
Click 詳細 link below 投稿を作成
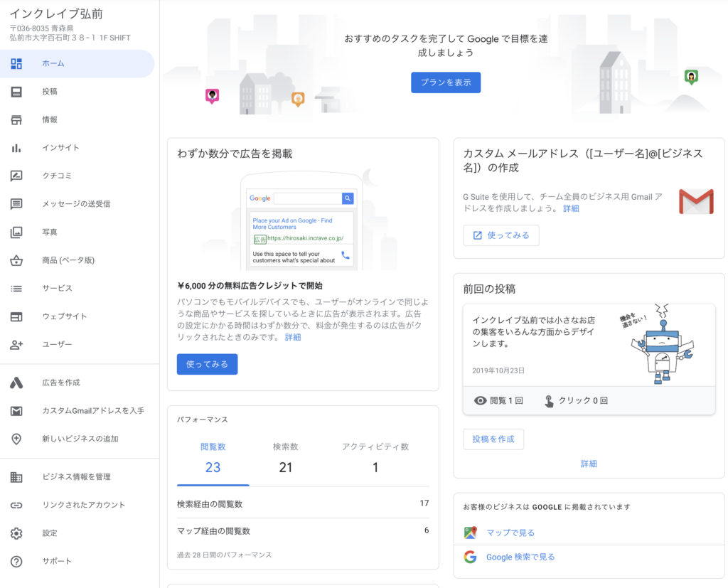(x=589, y=464)
